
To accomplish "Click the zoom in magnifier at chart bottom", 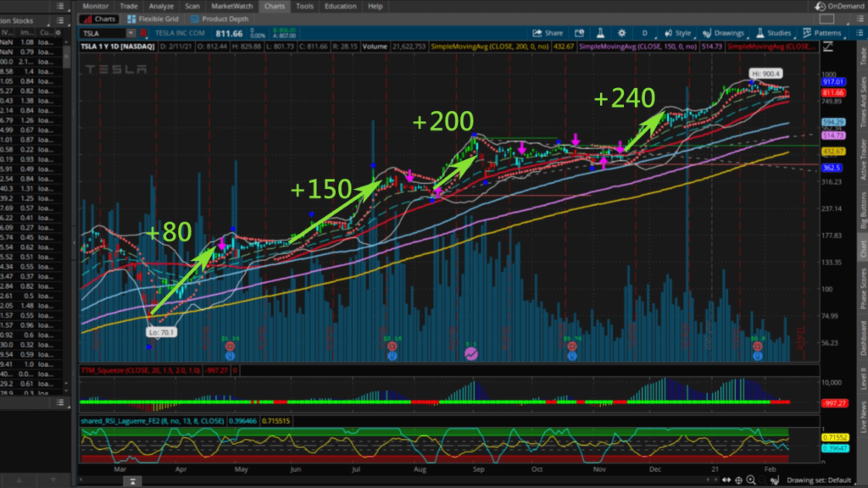I will coord(751,480).
